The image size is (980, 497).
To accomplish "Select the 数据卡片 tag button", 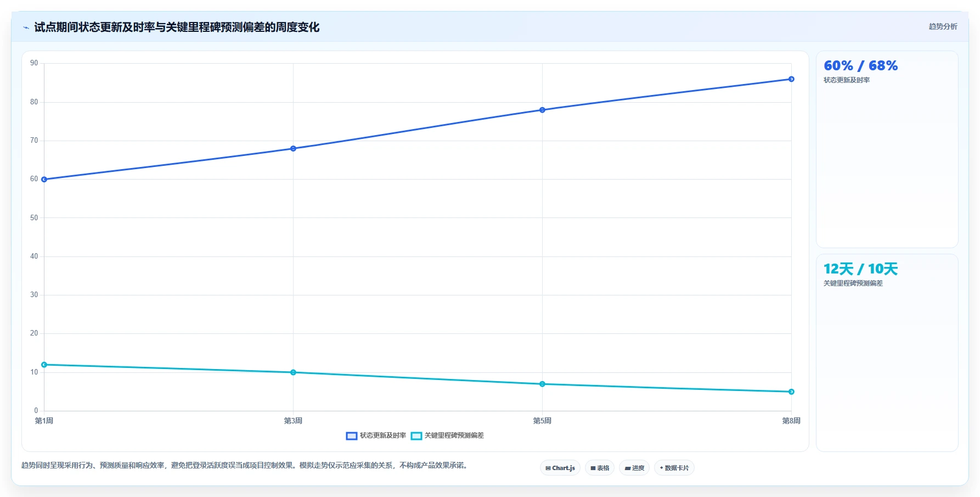I will click(x=674, y=468).
